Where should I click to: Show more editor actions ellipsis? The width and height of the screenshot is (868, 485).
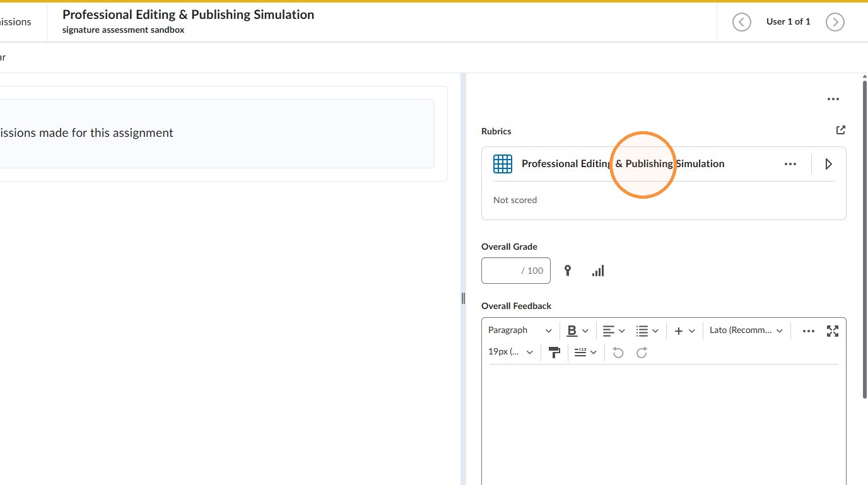tap(809, 331)
